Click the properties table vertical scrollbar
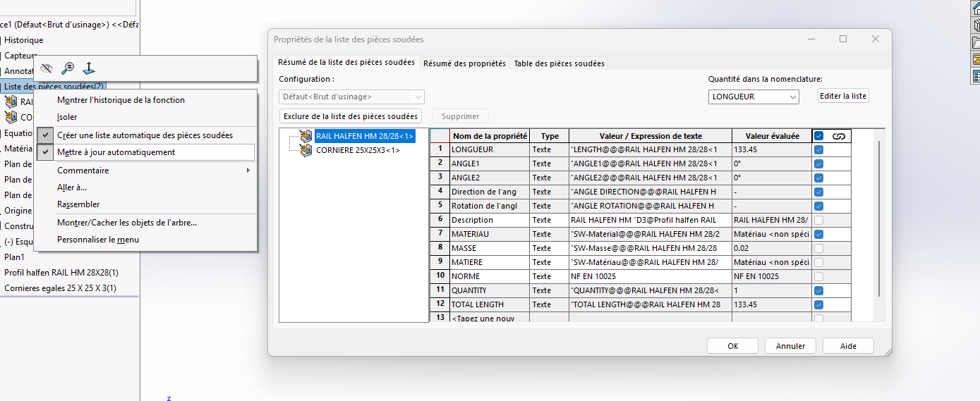The height and width of the screenshot is (401, 980). click(879, 218)
